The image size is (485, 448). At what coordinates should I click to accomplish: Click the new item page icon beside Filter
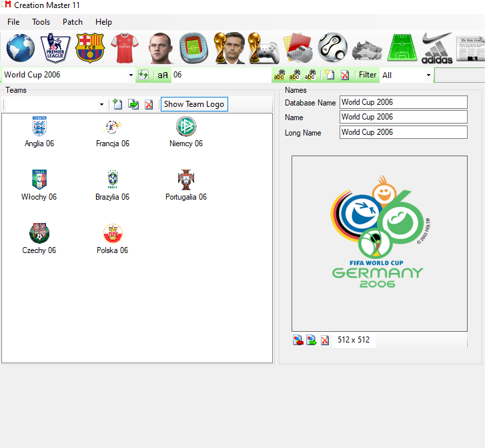330,75
